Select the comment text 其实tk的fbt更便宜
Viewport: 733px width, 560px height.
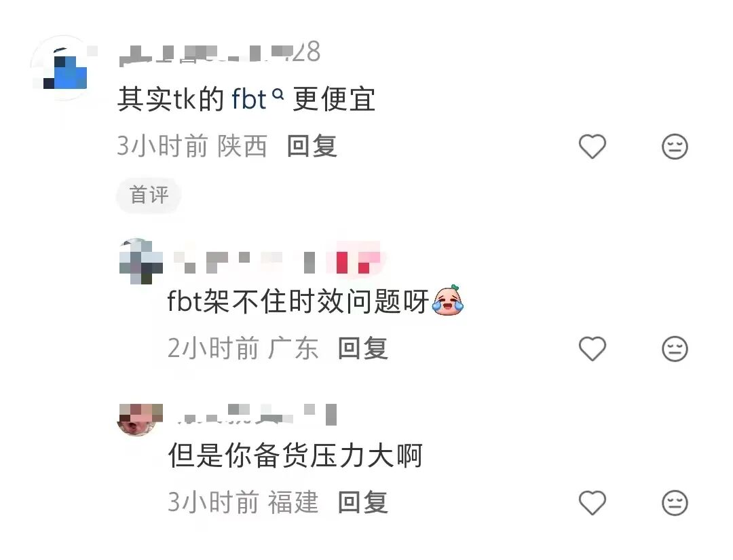[246, 99]
